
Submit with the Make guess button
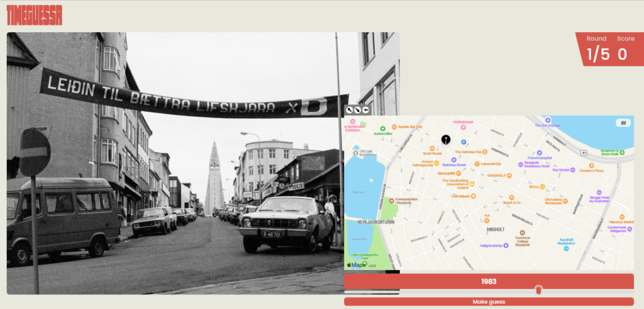489,301
